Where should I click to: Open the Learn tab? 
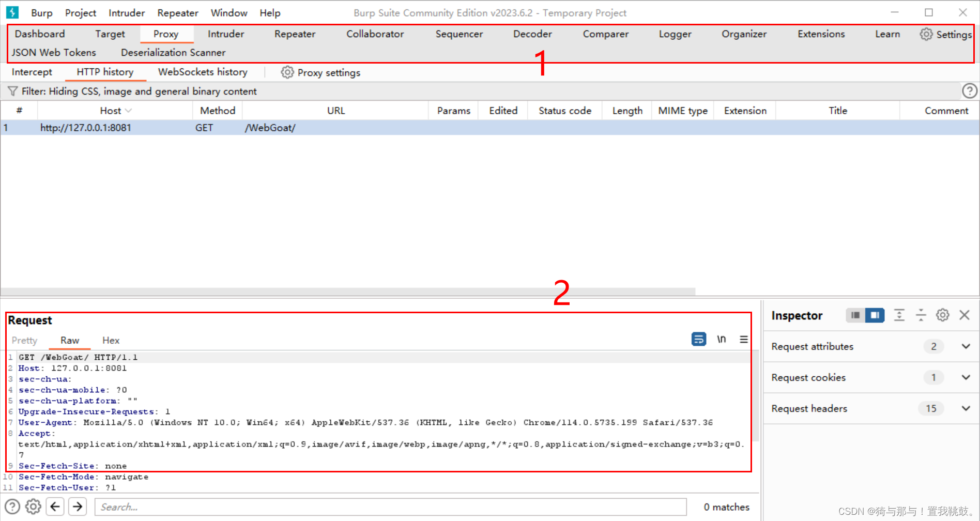click(x=887, y=34)
